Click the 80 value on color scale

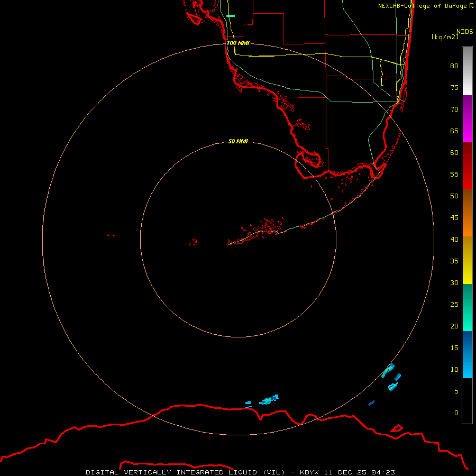click(x=454, y=66)
